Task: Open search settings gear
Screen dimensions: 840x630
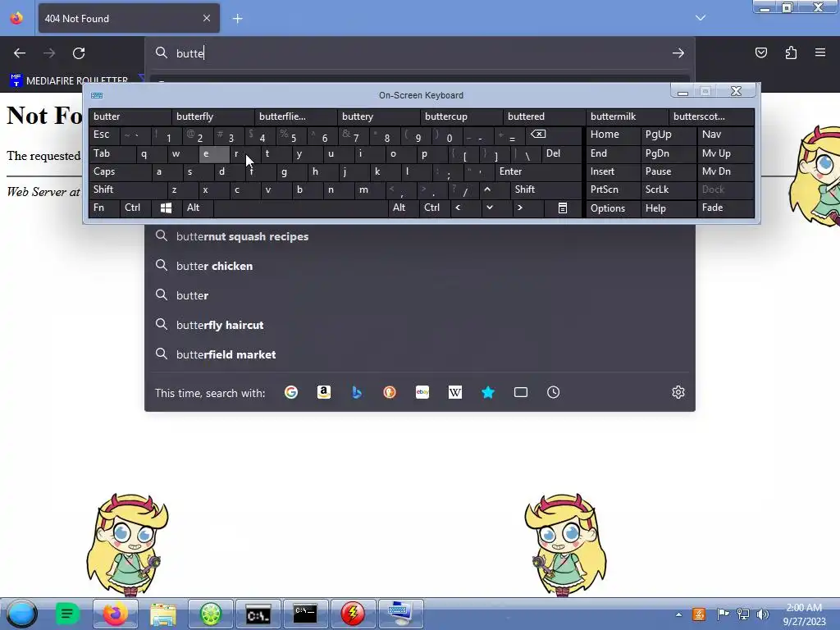Action: point(678,392)
